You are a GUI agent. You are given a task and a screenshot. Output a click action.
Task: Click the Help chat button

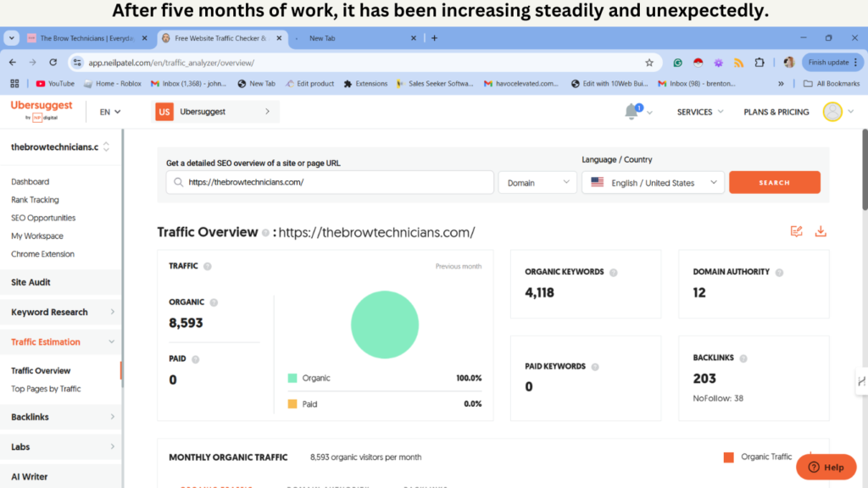(x=826, y=467)
